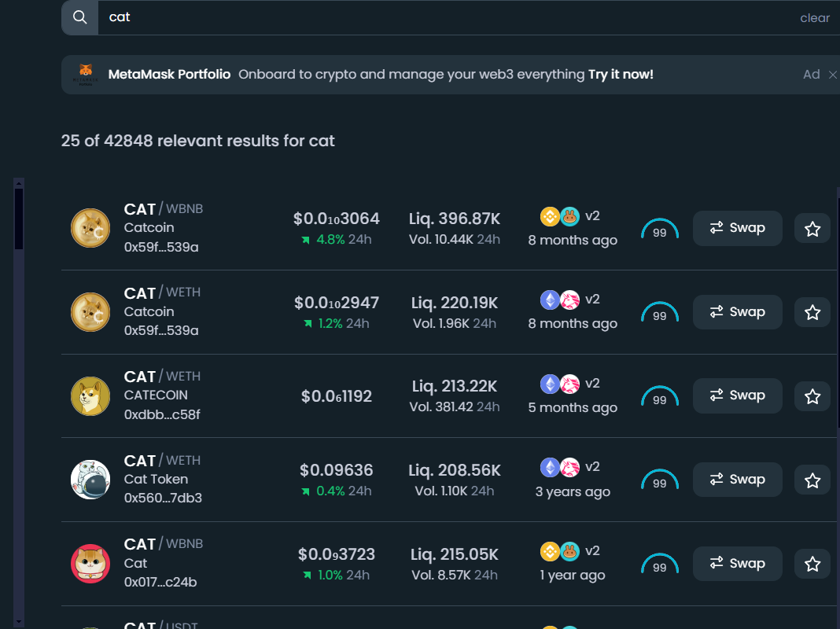The image size is (840, 629).
Task: Follow the Try it now! link
Action: [x=621, y=75]
